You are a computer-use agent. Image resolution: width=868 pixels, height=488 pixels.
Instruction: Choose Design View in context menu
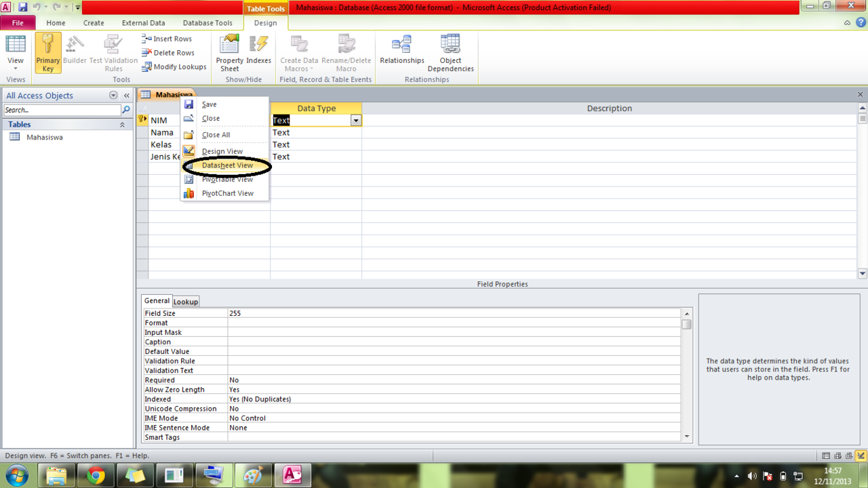click(x=224, y=151)
